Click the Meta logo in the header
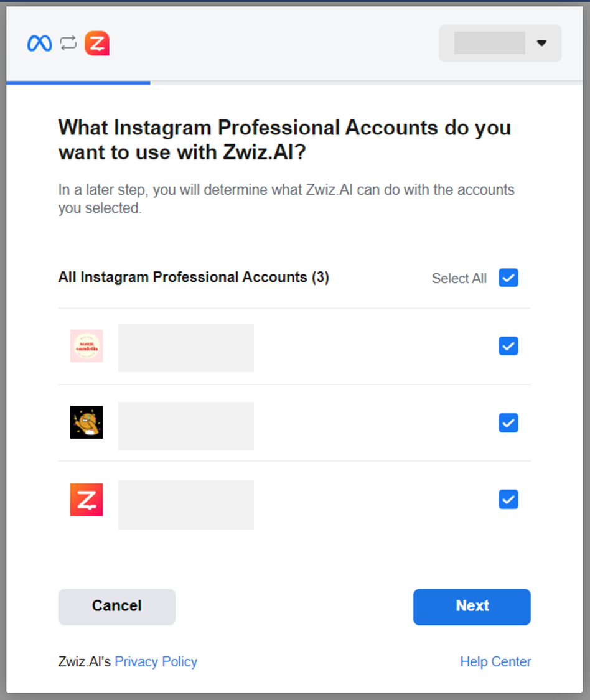Viewport: 590px width, 700px height. 39,43
